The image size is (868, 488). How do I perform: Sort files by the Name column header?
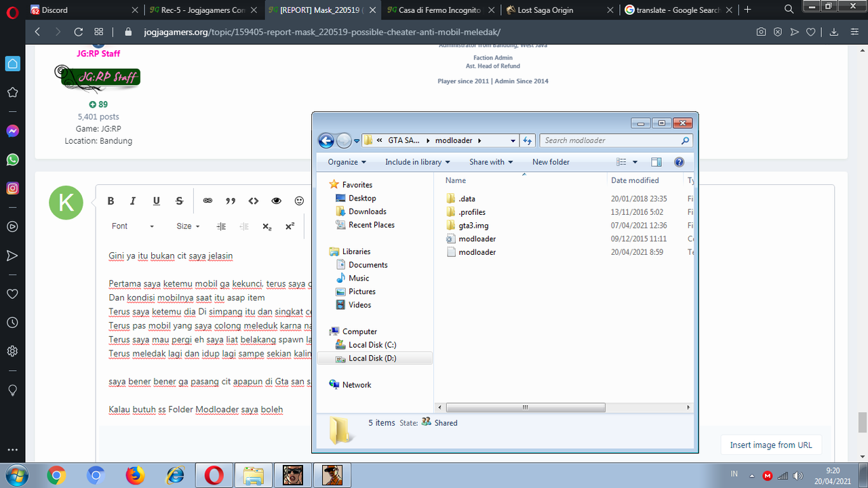point(522,180)
